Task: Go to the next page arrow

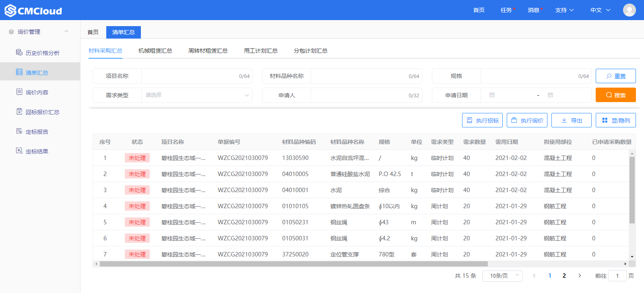Action: 580,276
